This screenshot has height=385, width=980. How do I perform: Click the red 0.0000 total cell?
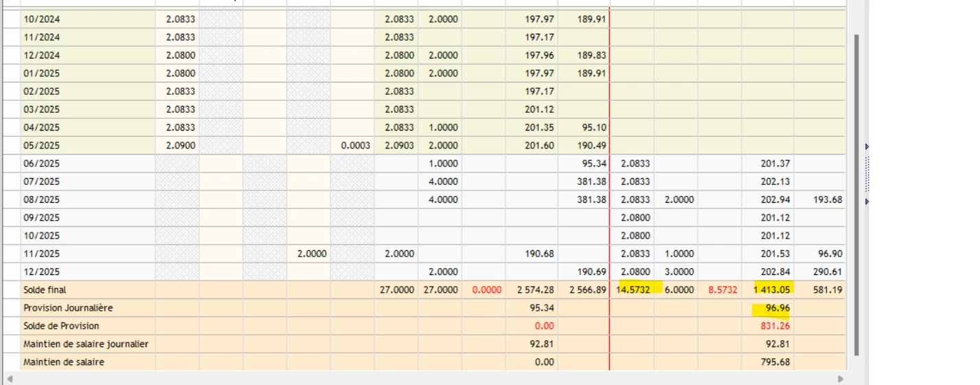483,290
